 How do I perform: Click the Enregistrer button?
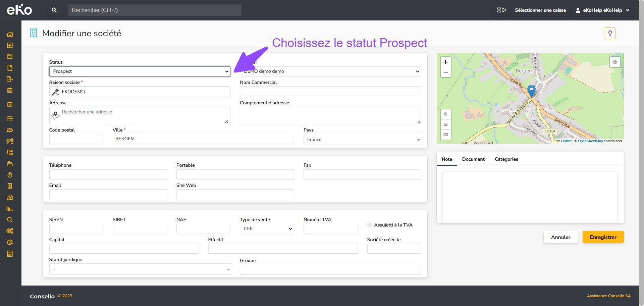[x=603, y=237]
